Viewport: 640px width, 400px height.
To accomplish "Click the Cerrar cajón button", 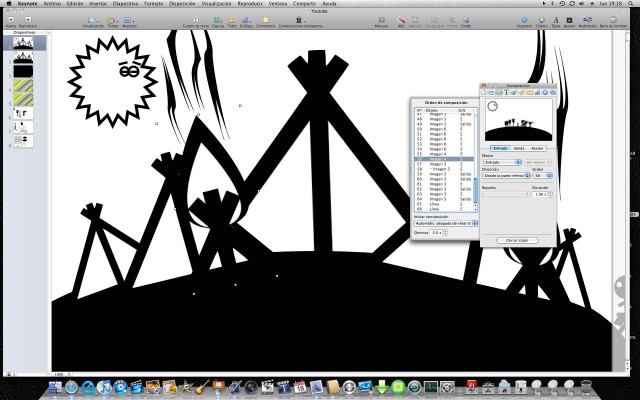I will (517, 240).
